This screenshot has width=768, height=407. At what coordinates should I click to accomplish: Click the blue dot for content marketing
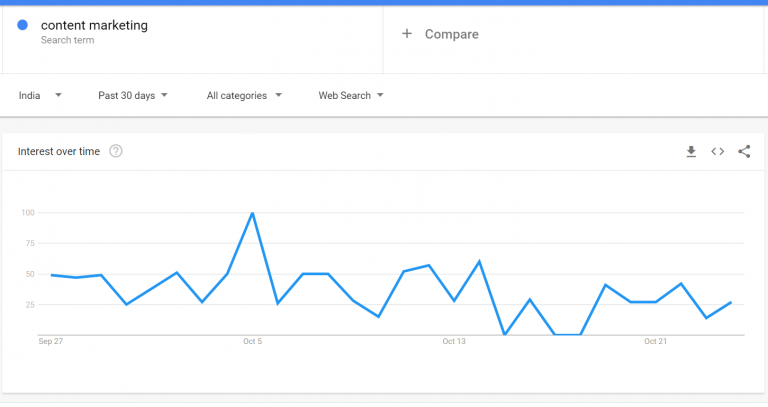pyautogui.click(x=23, y=25)
